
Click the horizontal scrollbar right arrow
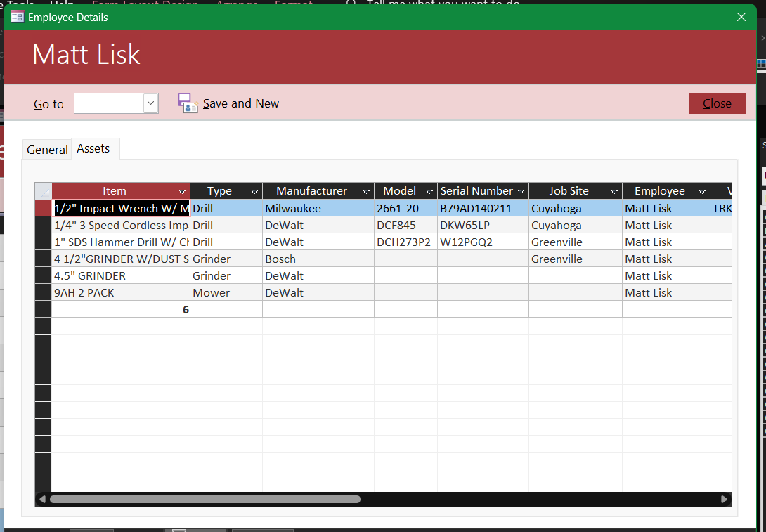click(x=724, y=499)
